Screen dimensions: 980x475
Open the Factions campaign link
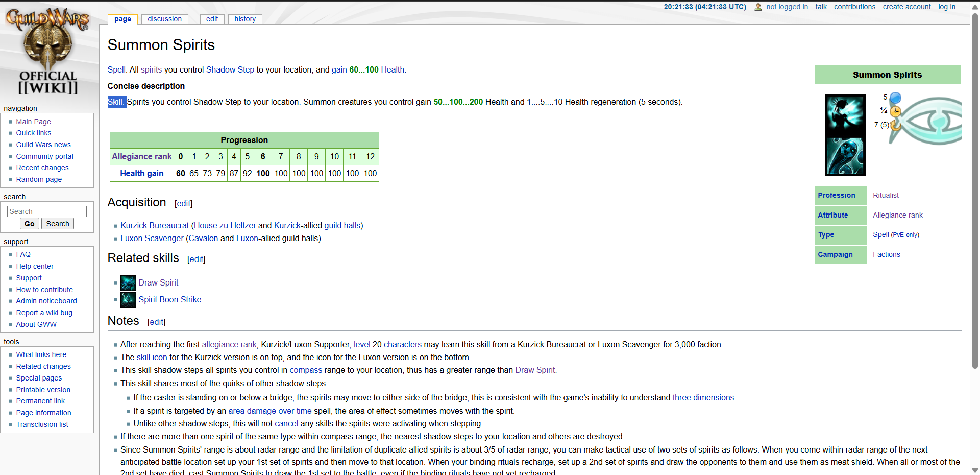click(887, 254)
